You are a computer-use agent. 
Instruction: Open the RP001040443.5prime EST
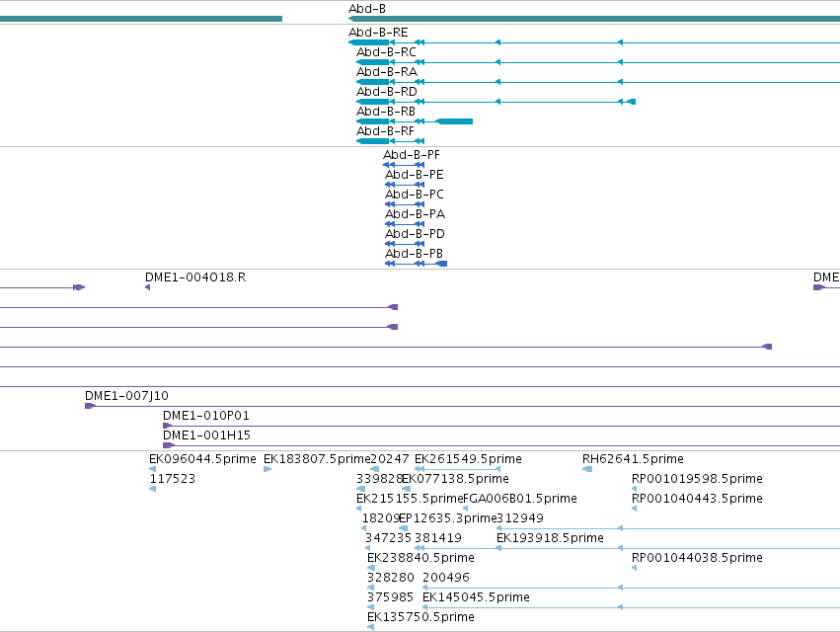tap(697, 499)
